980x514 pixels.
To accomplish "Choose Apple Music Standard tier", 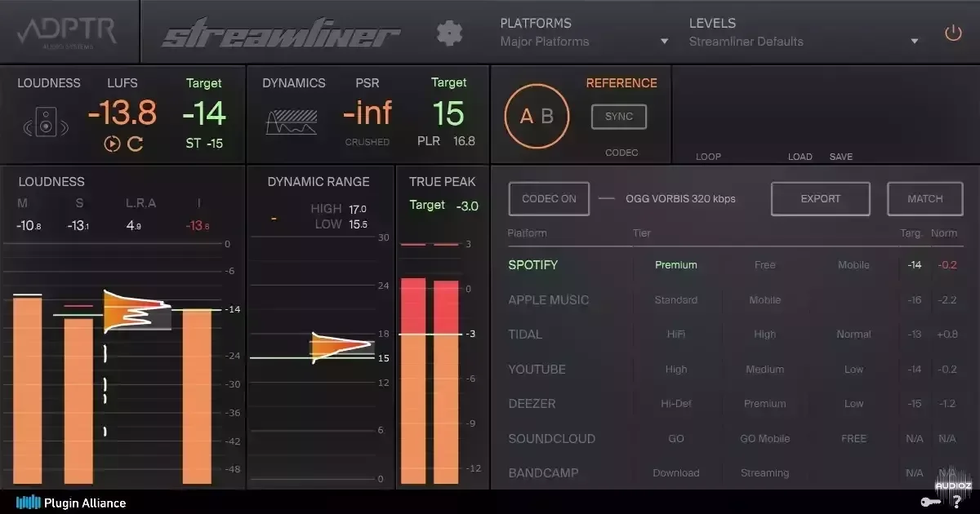I will (676, 300).
